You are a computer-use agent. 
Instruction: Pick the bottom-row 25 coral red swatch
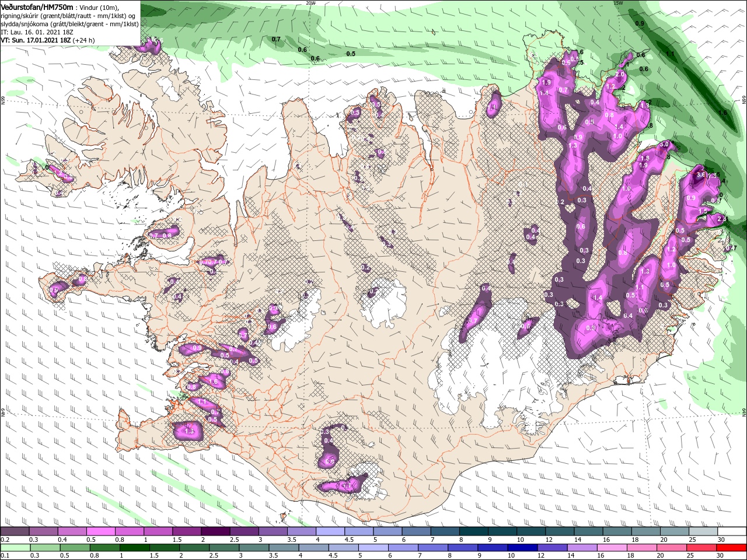tap(701, 548)
